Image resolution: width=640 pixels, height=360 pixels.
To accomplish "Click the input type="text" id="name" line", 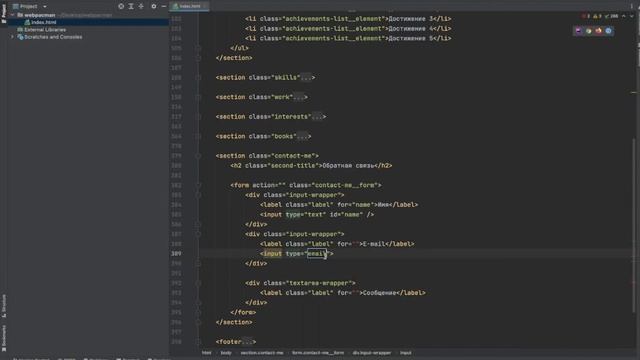I will coord(317,215).
